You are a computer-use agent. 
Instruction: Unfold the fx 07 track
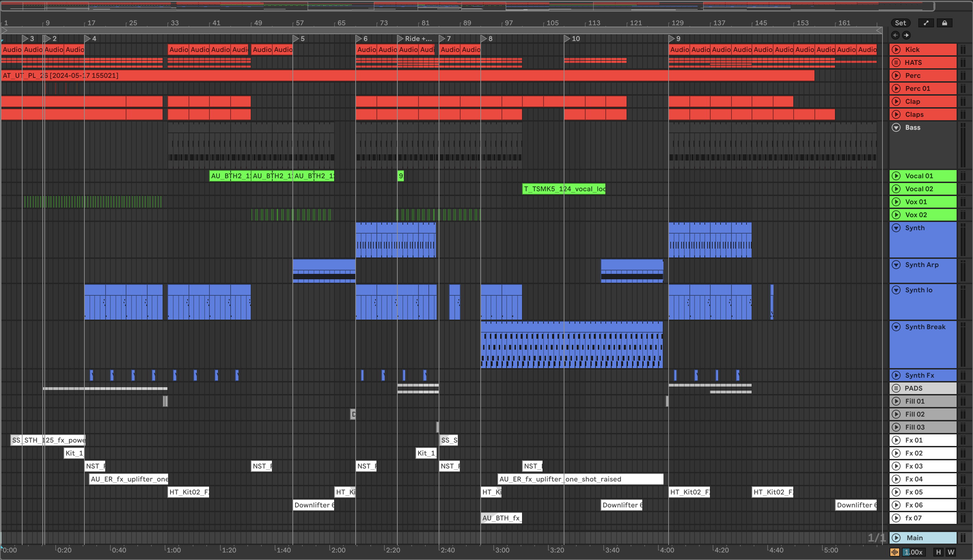[x=896, y=518]
